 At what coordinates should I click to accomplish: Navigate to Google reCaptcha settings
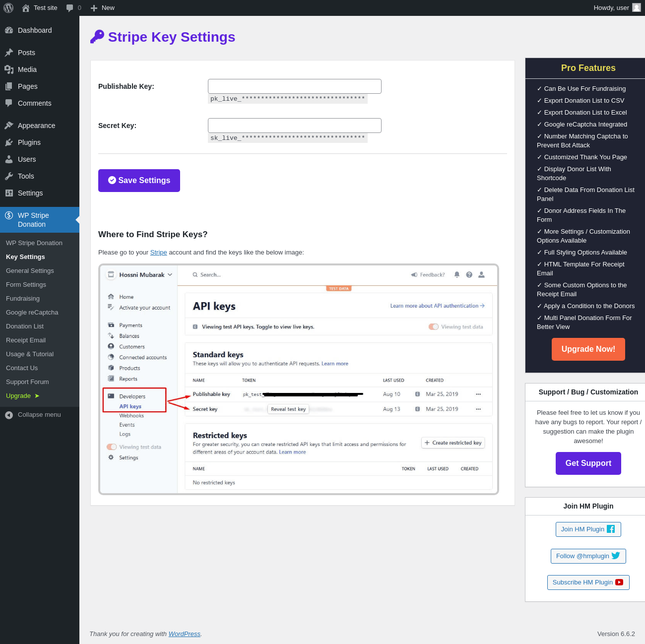coord(32,313)
